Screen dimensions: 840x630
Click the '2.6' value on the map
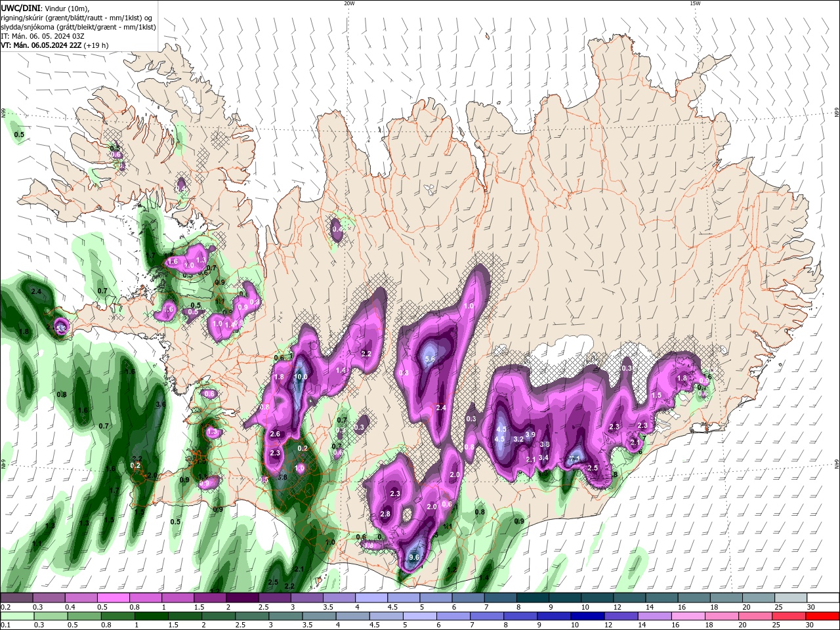pyautogui.click(x=275, y=434)
